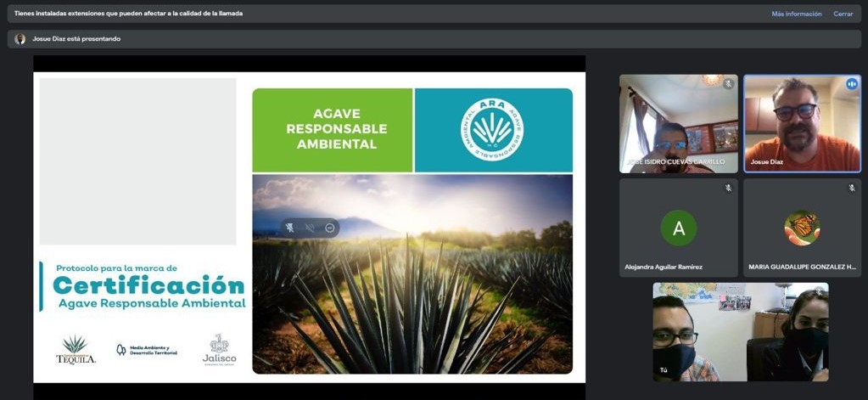Click Josue Díaz avatar in presenting banner

[x=20, y=39]
